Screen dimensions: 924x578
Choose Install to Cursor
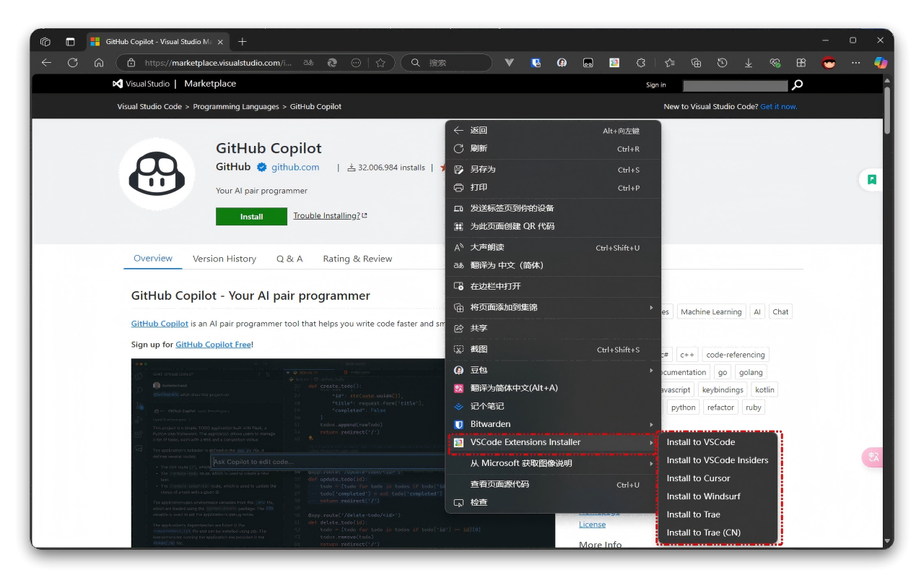click(718, 478)
